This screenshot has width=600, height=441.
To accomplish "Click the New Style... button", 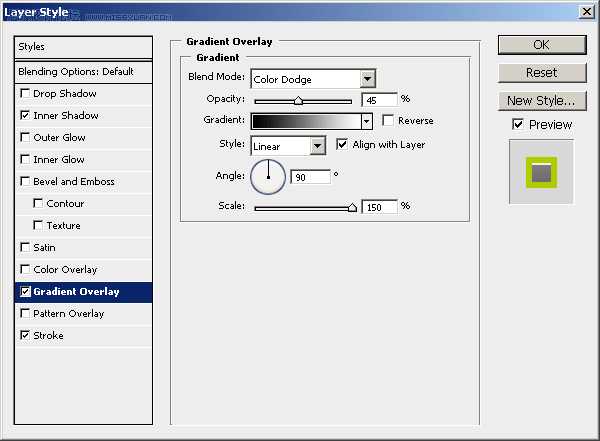I will (541, 101).
